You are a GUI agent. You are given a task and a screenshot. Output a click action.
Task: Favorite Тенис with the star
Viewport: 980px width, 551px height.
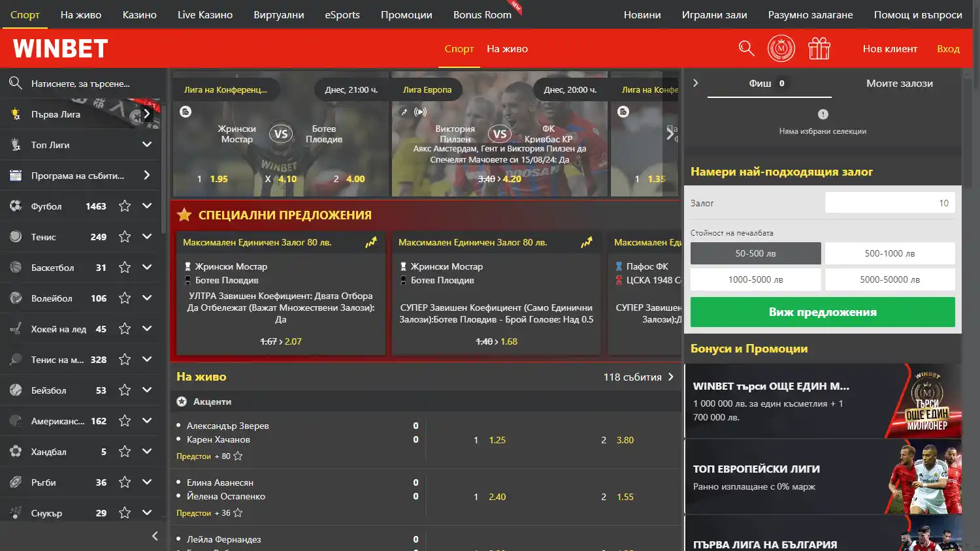coord(125,237)
